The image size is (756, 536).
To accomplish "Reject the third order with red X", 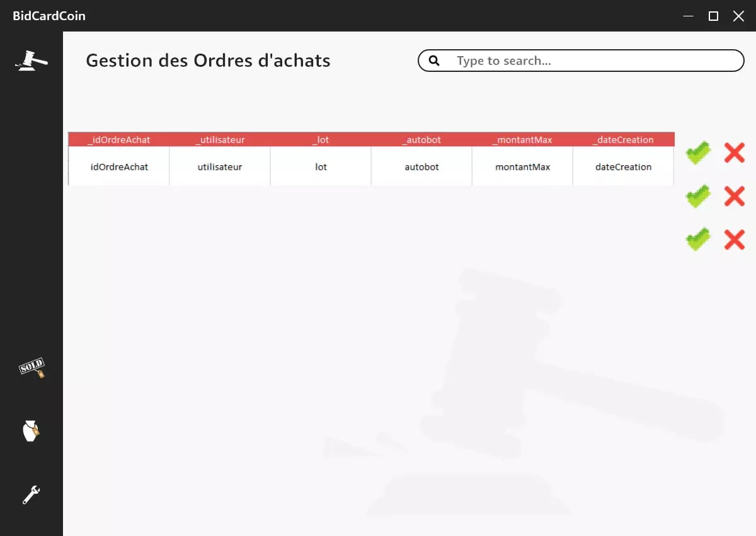I will tap(734, 240).
